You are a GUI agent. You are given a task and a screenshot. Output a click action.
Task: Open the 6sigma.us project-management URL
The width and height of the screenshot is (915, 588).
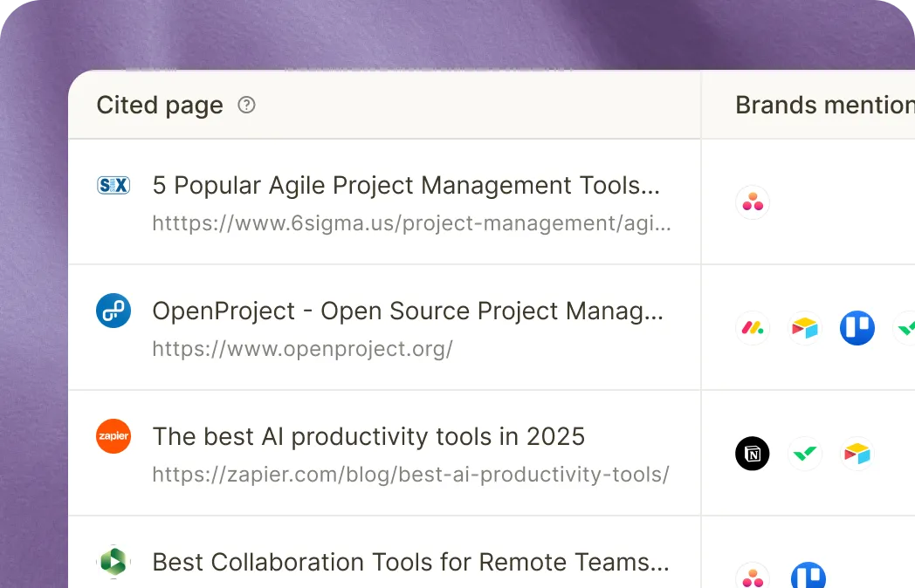coord(411,223)
